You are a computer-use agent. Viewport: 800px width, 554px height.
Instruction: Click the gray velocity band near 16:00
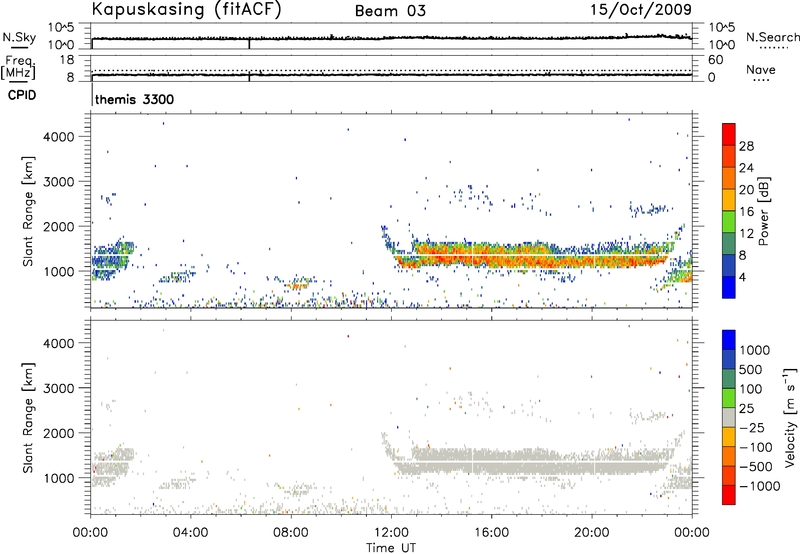point(491,461)
